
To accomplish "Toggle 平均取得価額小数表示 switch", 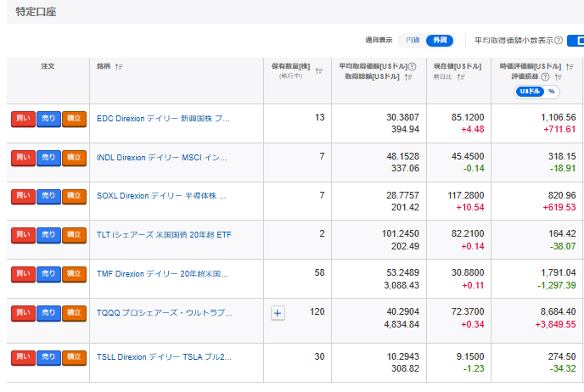I will coord(576,40).
